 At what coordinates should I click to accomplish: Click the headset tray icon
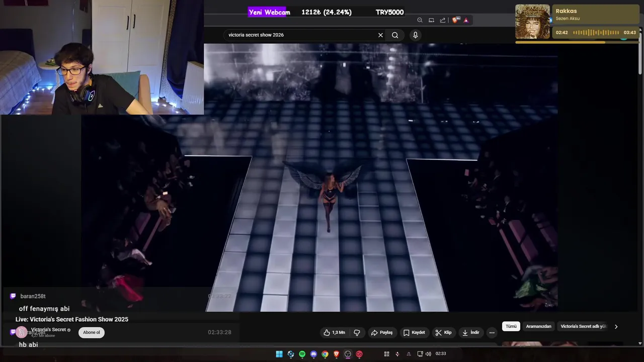click(409, 354)
